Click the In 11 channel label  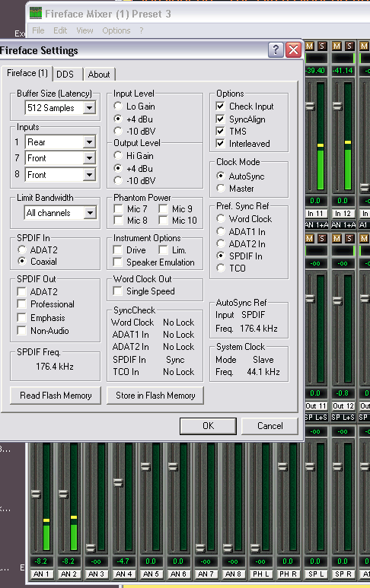316,214
